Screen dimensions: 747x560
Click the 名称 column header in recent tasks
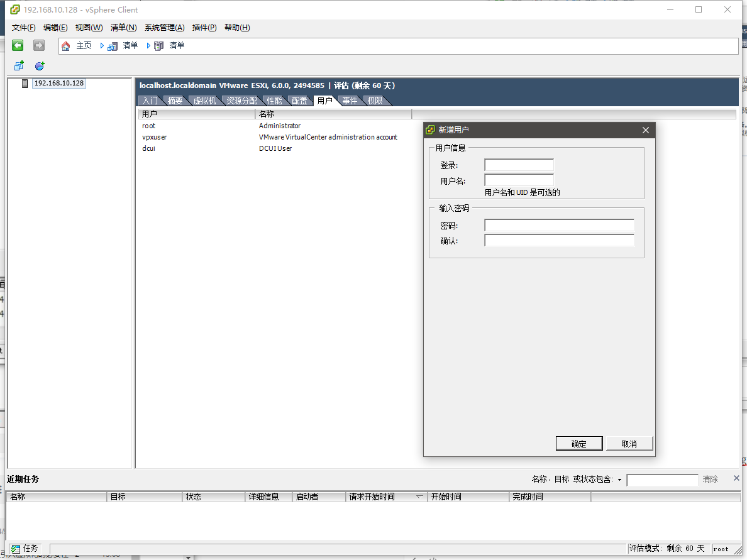[x=57, y=497]
